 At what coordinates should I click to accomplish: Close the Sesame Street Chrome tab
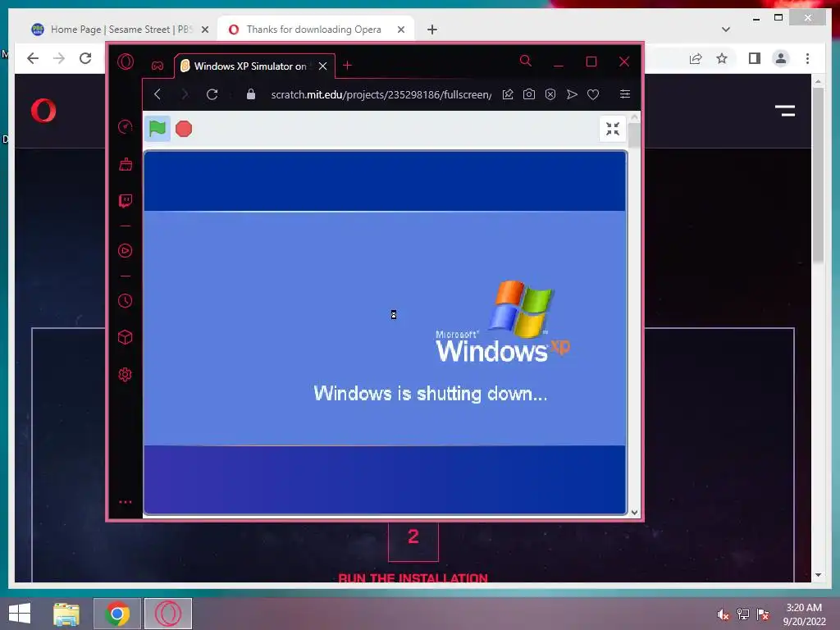coord(204,30)
